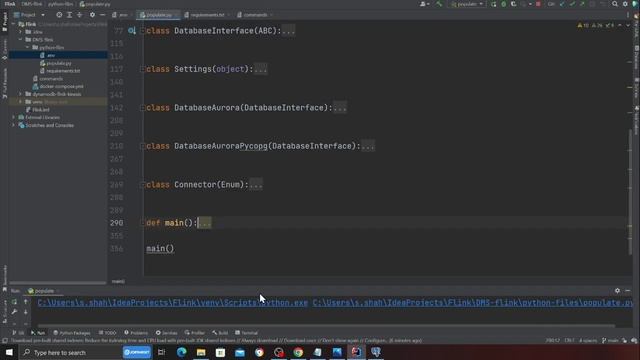Click the Git push arrow icon
This screenshot has width=640, height=360.
[x=582, y=4]
